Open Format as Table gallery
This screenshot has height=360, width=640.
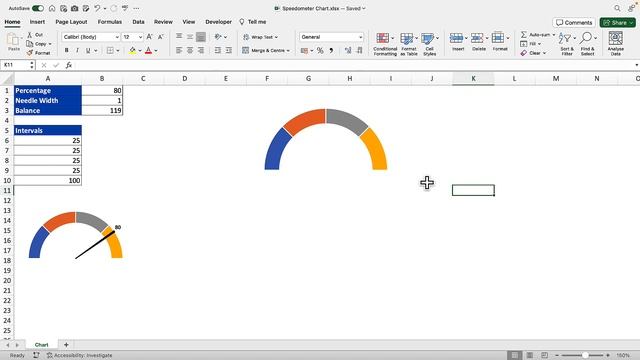tap(409, 44)
